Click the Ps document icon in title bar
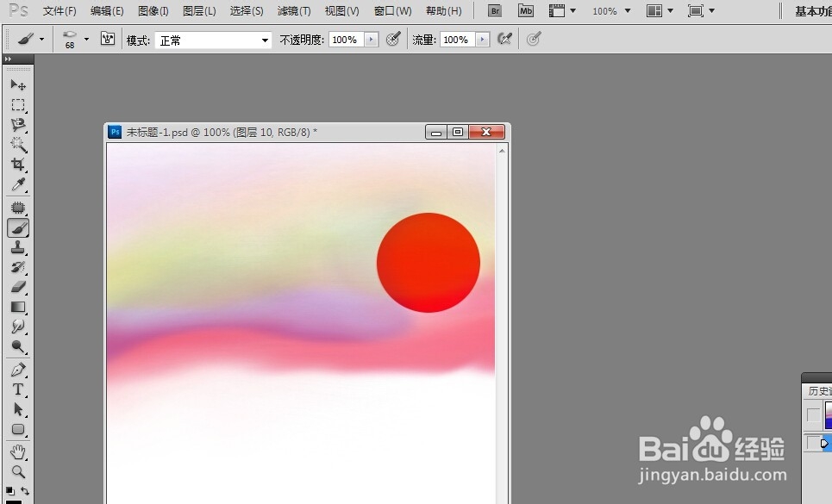832x504 pixels. [x=115, y=132]
